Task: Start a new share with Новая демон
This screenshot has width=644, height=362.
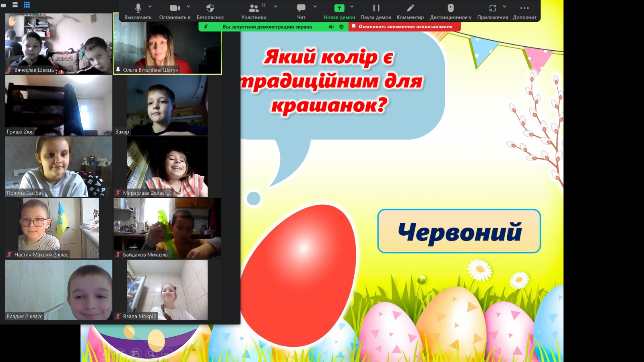Action: [x=339, y=11]
